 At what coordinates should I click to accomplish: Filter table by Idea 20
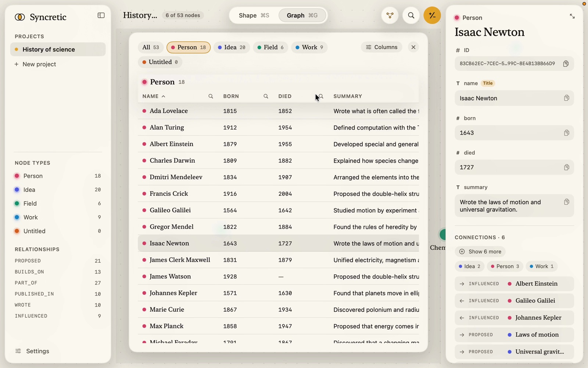[232, 47]
